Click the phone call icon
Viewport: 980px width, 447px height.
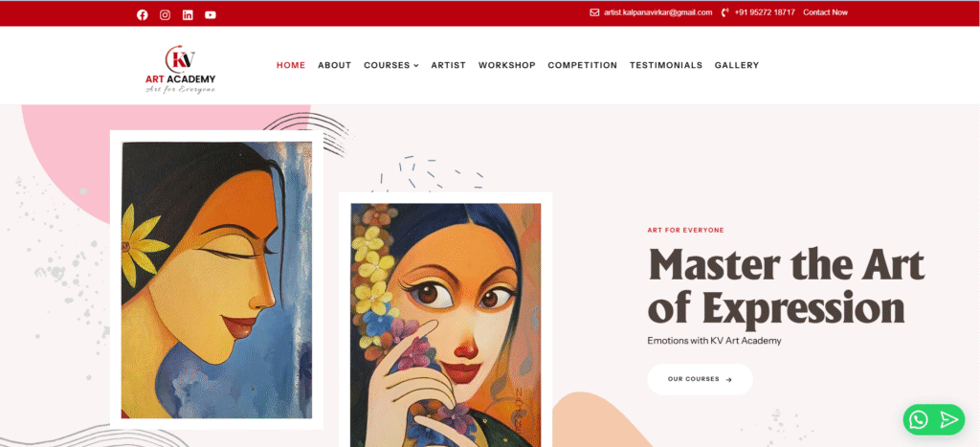point(725,12)
